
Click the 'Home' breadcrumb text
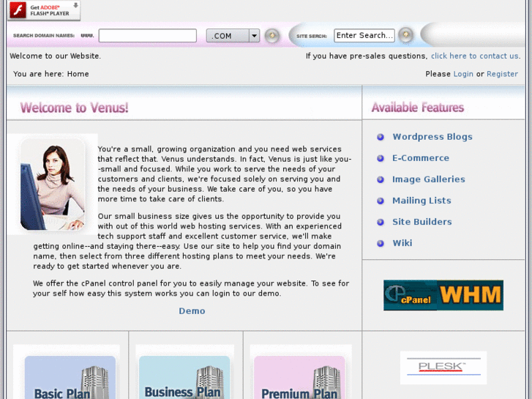click(78, 74)
